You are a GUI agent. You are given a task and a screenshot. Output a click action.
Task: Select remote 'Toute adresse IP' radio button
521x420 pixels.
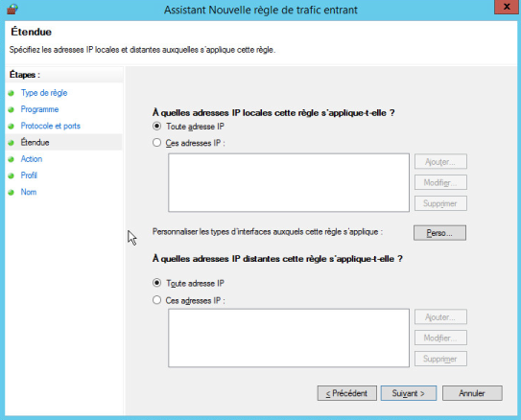pyautogui.click(x=156, y=283)
